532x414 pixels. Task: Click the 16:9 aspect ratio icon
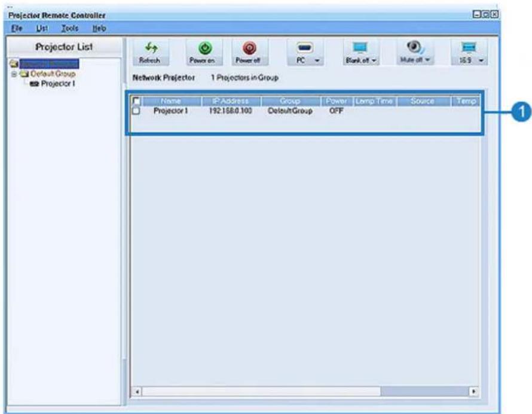pos(469,48)
